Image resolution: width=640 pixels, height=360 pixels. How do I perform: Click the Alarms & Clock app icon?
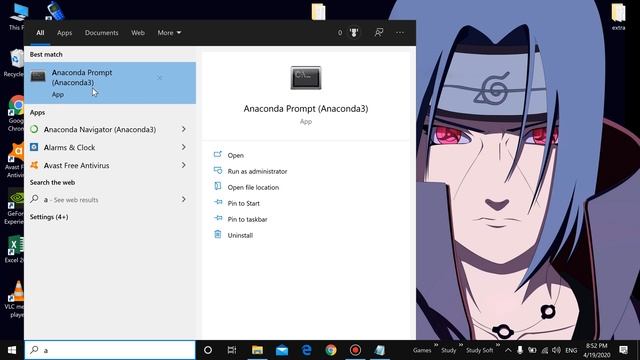tap(34, 147)
